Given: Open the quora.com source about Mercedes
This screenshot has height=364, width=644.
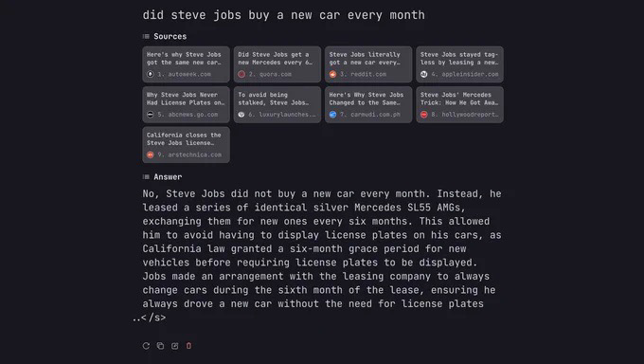Looking at the screenshot, I should (x=277, y=64).
